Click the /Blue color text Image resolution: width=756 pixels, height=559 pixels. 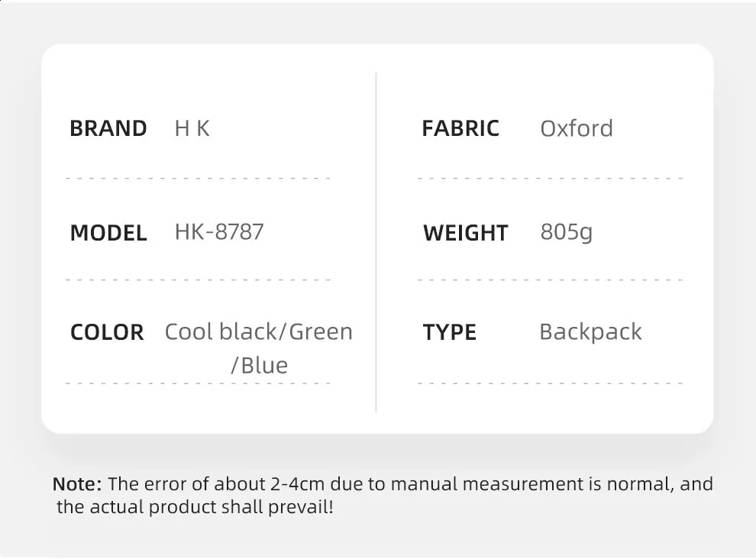click(x=259, y=365)
